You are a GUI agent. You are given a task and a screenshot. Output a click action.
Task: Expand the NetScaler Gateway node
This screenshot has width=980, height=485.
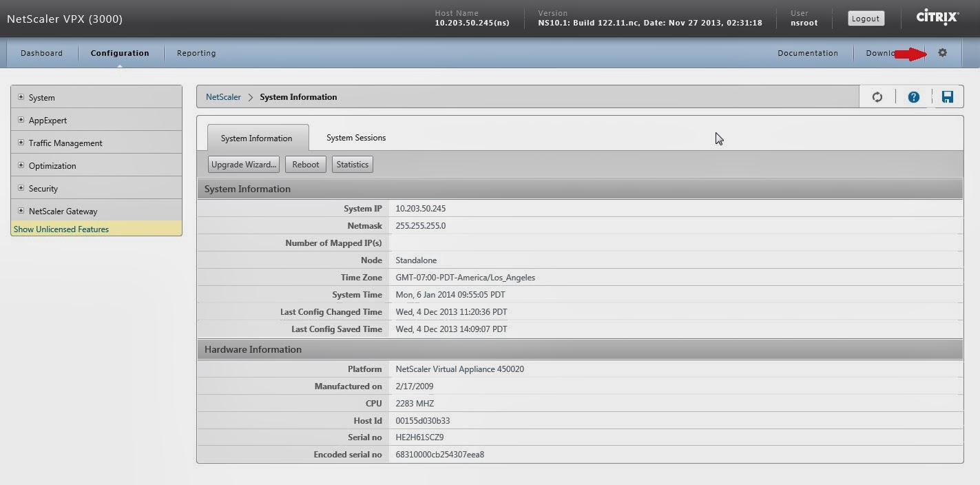21,211
